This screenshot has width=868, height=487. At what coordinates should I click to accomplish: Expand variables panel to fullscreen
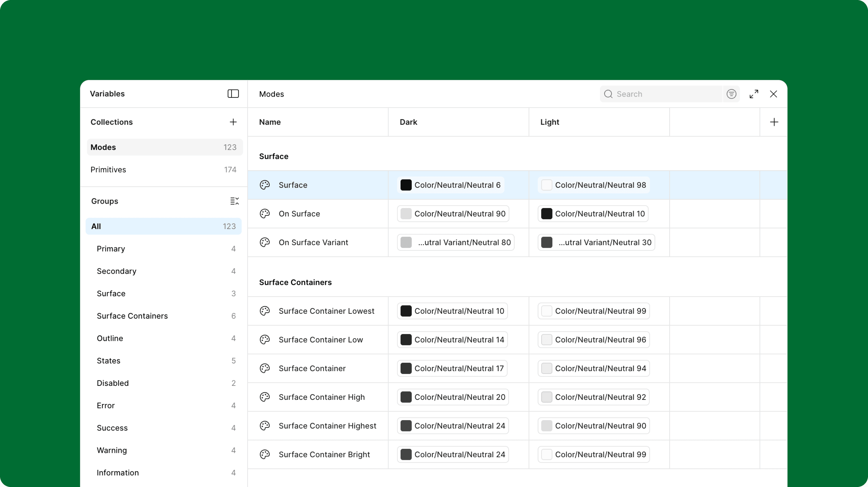pos(754,94)
